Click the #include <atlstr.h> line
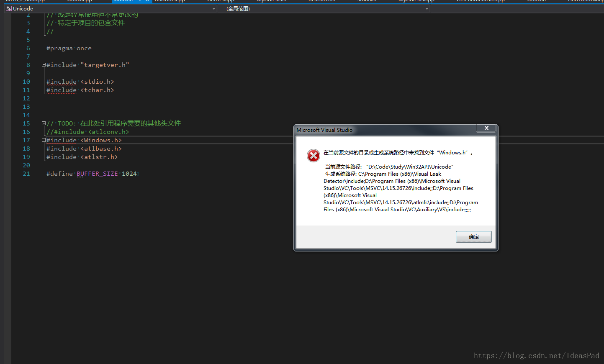 (82, 157)
